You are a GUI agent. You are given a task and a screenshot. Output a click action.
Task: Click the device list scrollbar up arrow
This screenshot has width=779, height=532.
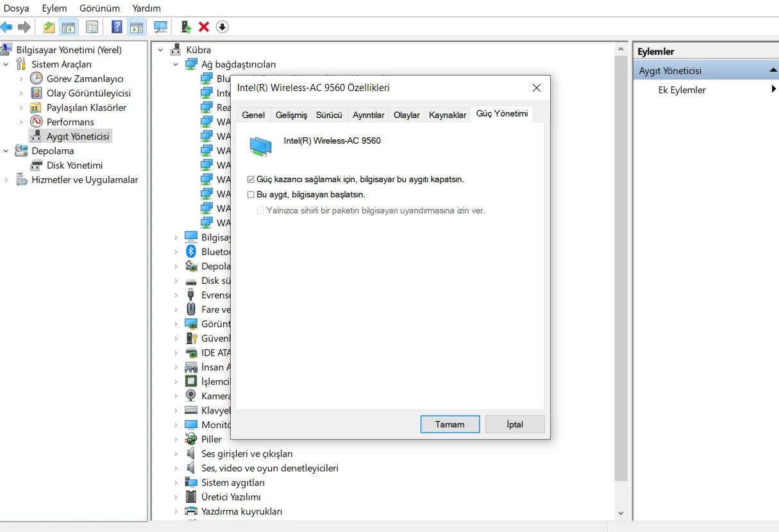point(621,49)
